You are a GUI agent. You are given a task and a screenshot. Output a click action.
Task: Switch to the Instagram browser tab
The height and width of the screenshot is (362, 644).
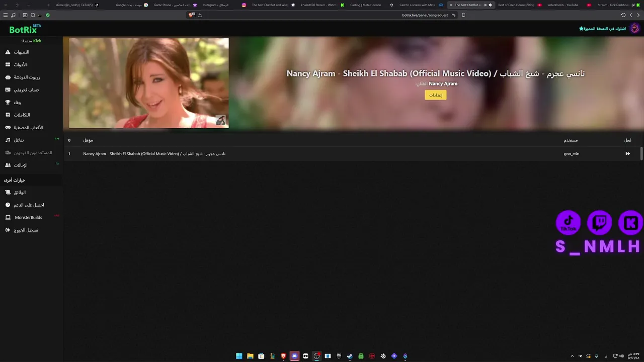point(223,5)
